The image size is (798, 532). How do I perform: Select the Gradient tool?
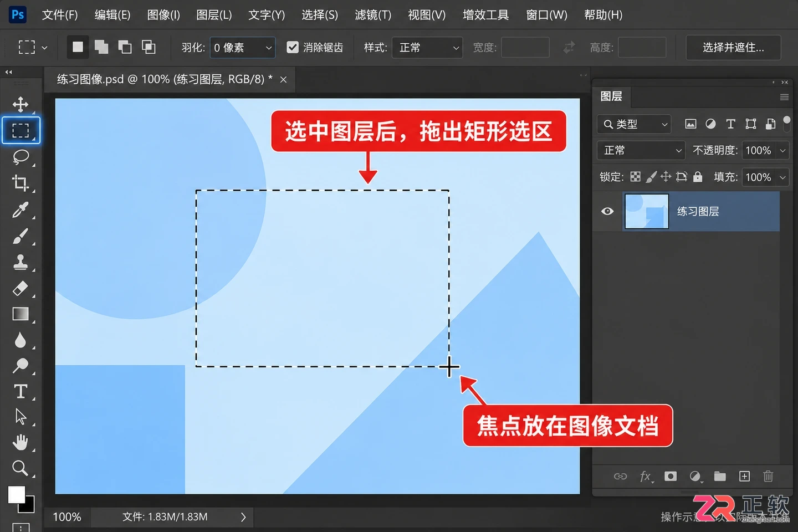click(21, 314)
